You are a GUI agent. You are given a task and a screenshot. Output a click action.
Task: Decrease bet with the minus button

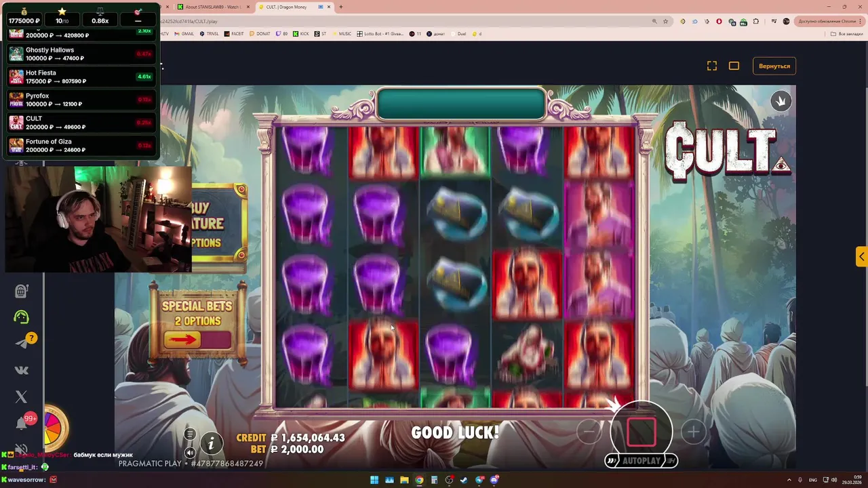point(589,432)
